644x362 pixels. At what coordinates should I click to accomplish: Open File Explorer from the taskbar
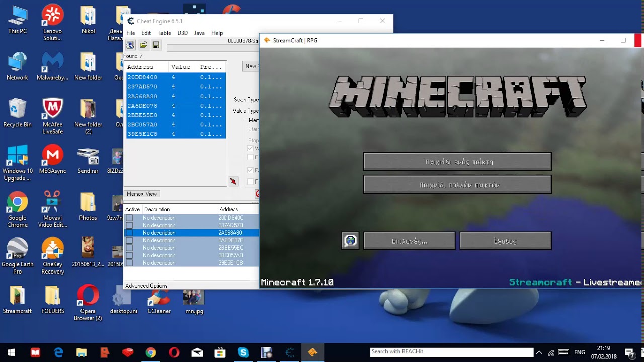click(82, 352)
